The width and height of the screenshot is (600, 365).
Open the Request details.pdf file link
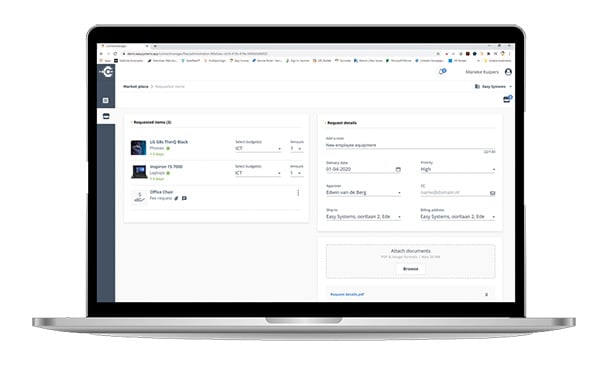(x=347, y=295)
